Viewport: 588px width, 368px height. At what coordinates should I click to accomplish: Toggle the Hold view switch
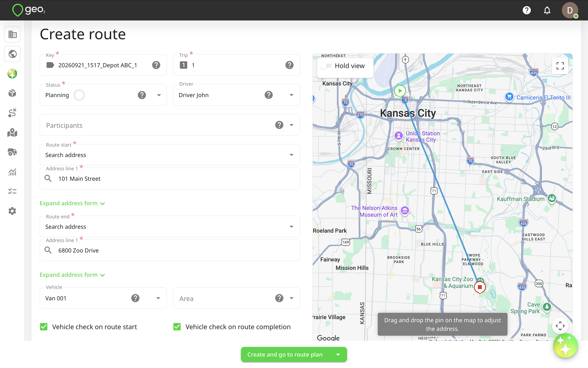click(326, 66)
